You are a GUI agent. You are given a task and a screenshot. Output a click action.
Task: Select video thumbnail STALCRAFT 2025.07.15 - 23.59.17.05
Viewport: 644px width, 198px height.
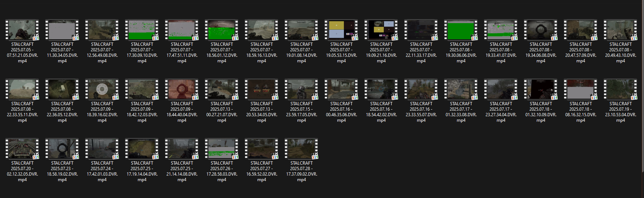click(x=302, y=89)
